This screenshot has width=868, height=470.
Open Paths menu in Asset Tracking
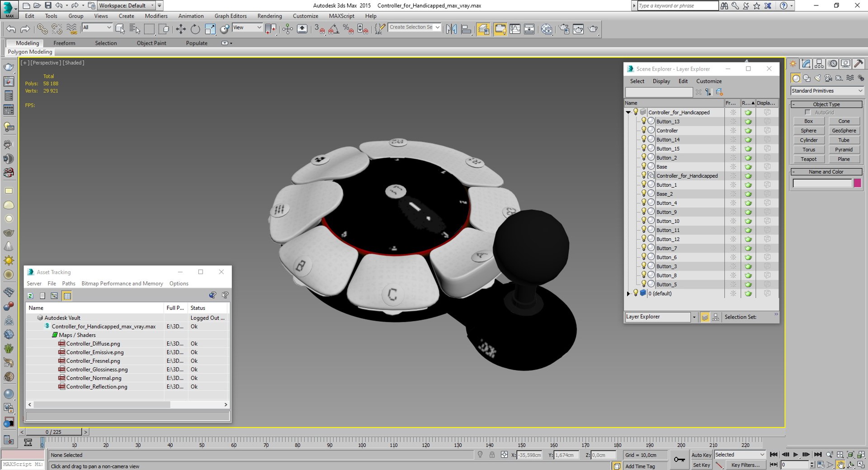pos(69,284)
